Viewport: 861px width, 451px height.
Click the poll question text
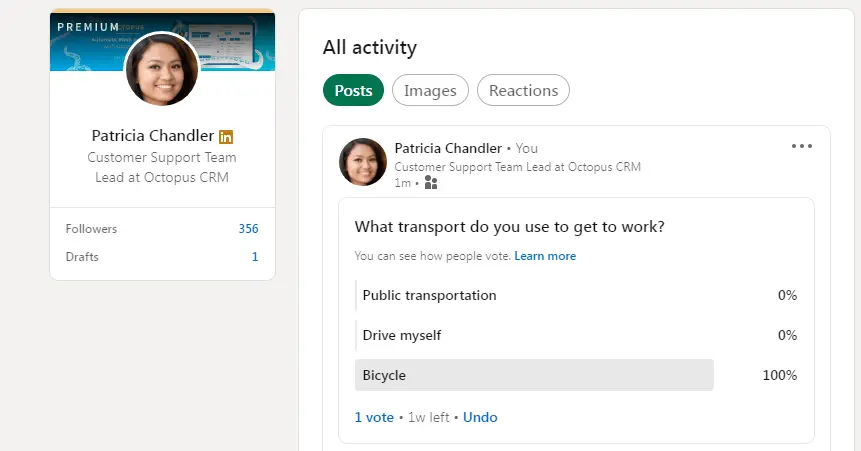coord(510,227)
